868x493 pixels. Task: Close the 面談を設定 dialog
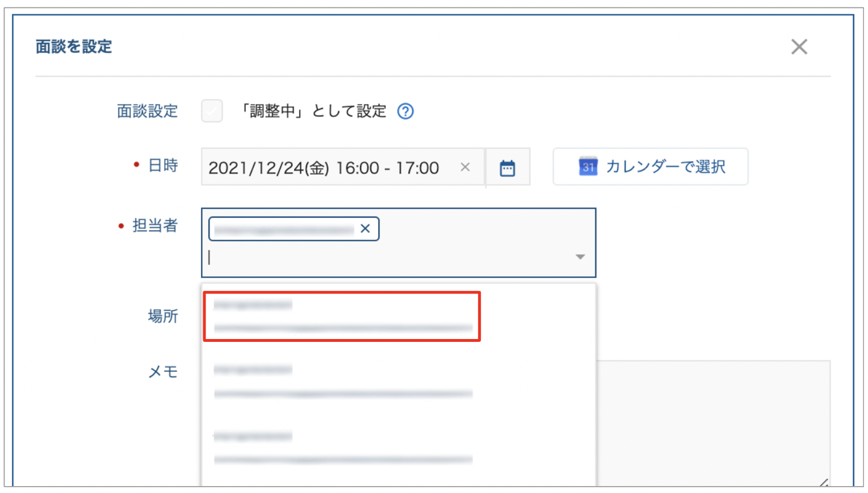coord(799,47)
